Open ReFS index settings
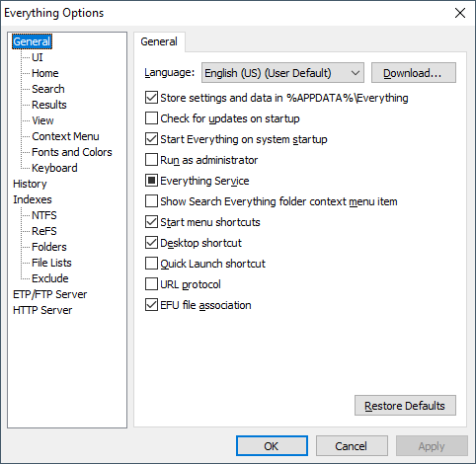476x464 pixels. 44,231
